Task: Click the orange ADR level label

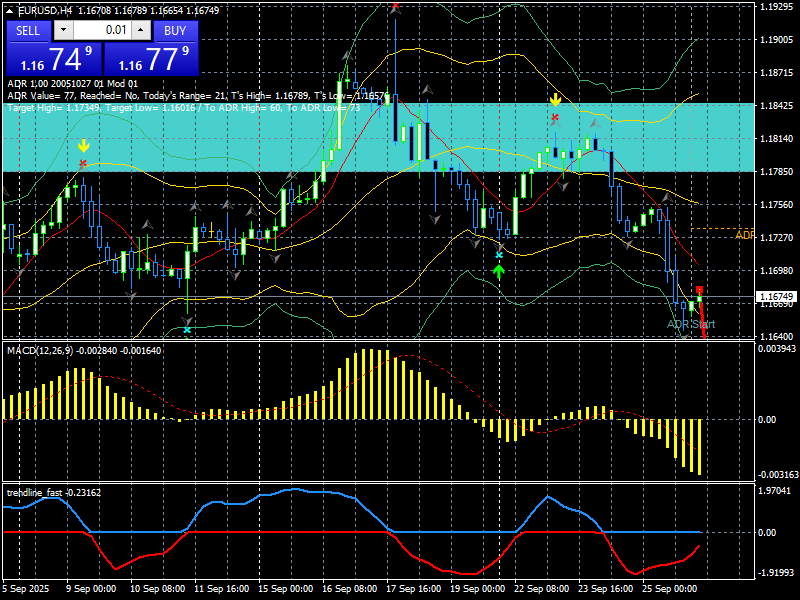Action: point(745,235)
